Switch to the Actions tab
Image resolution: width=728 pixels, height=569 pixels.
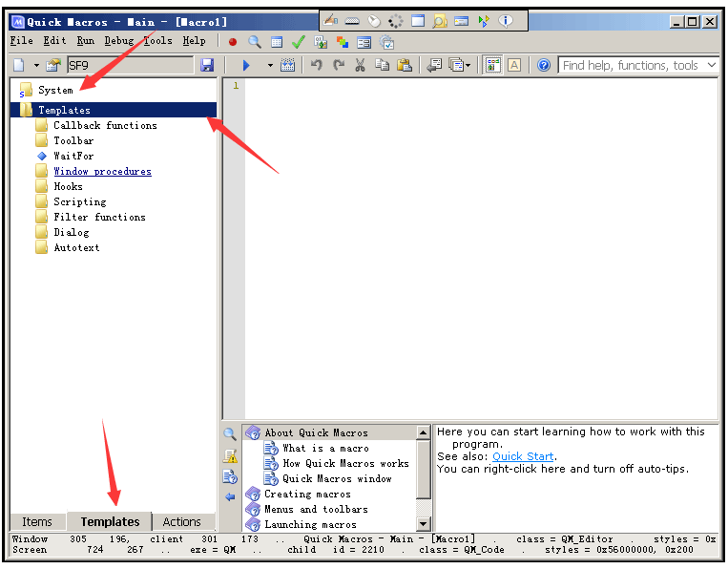point(181,521)
